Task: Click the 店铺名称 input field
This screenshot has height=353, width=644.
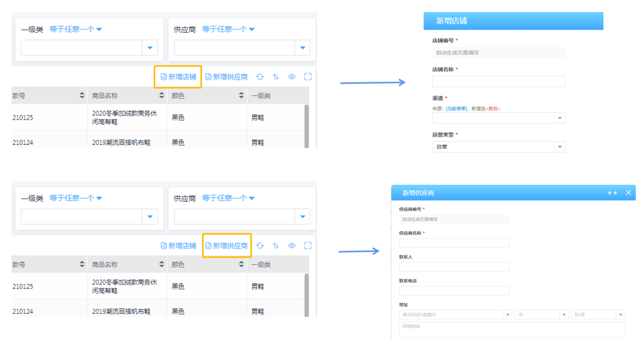Action: 498,82
